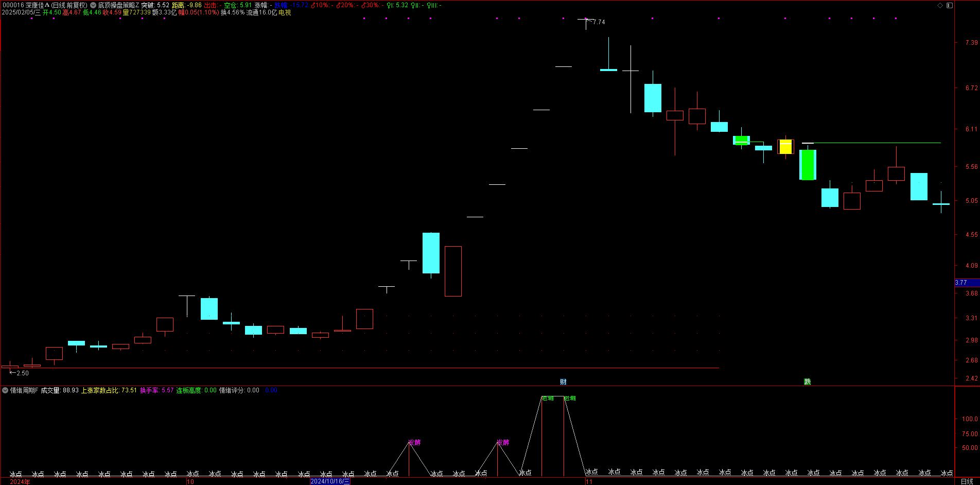
Task: Click the 突破: 5.52 value
Action: point(155,5)
